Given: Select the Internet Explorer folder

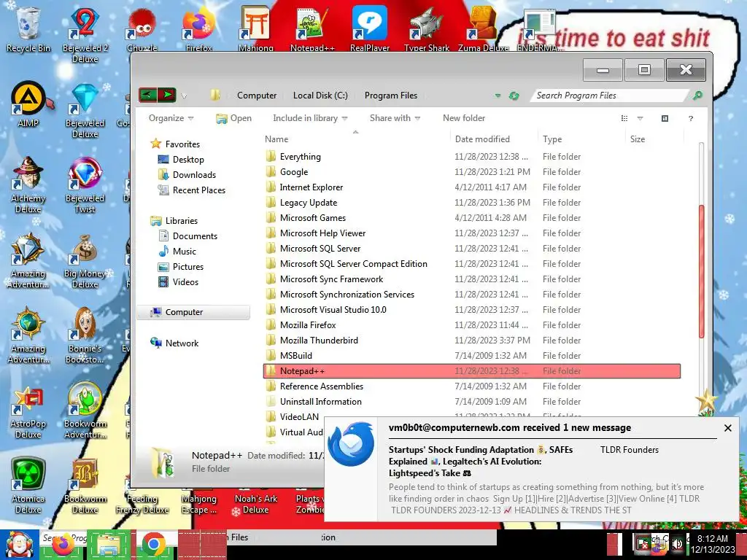Looking at the screenshot, I should tap(472, 187).
